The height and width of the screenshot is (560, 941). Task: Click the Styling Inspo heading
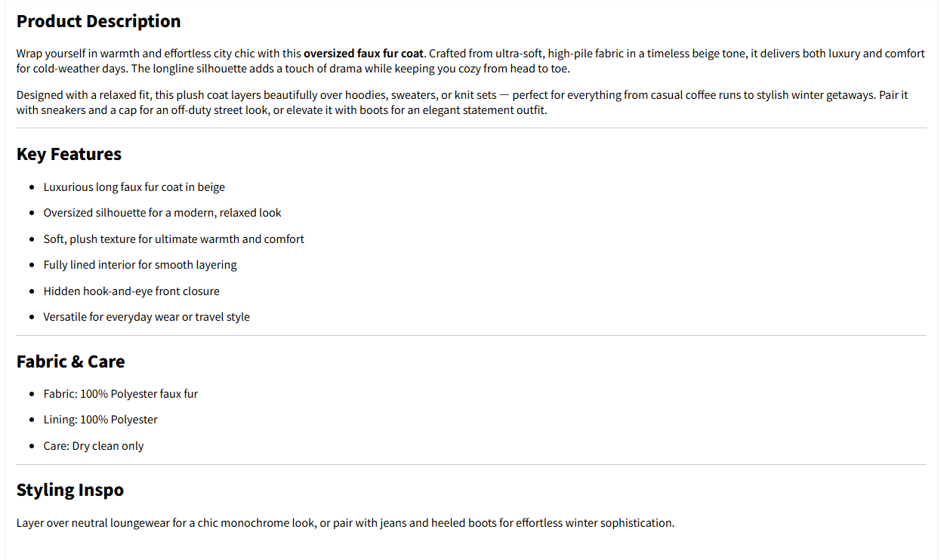(x=69, y=490)
